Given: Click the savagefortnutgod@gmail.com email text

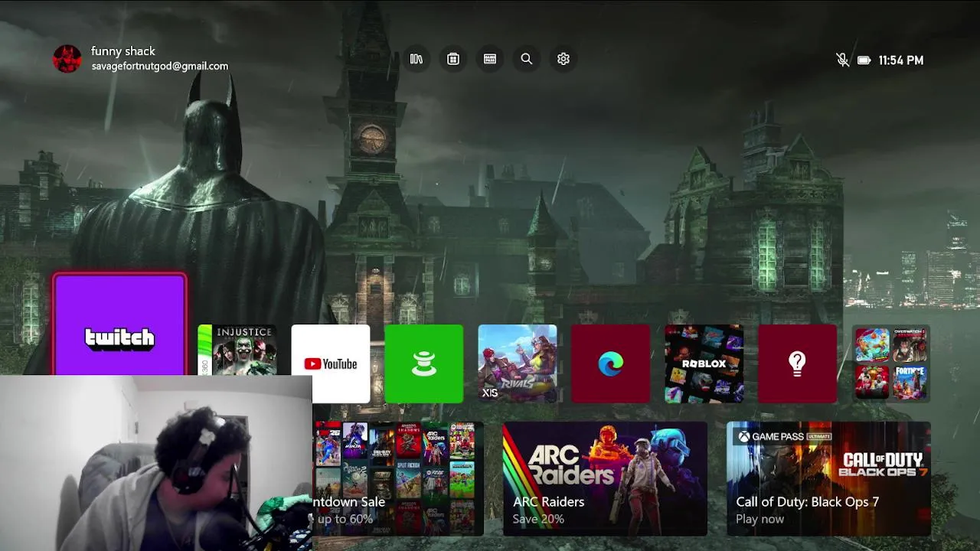Looking at the screenshot, I should tap(160, 66).
